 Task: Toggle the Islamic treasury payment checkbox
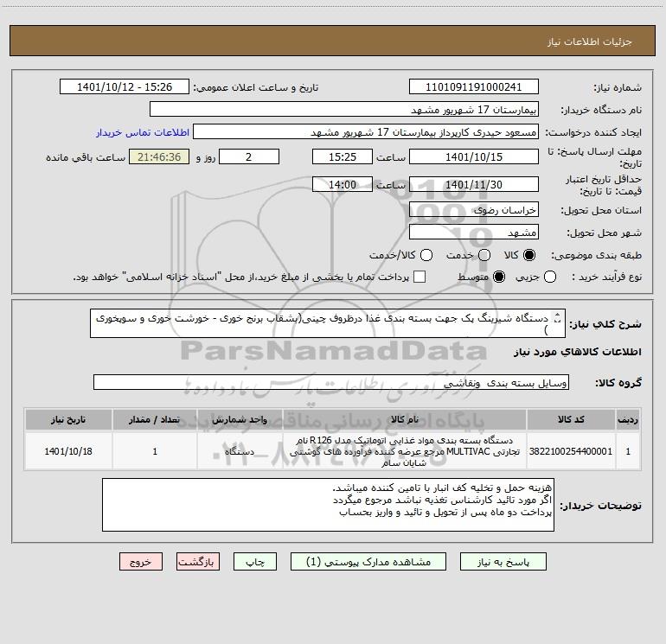419,277
